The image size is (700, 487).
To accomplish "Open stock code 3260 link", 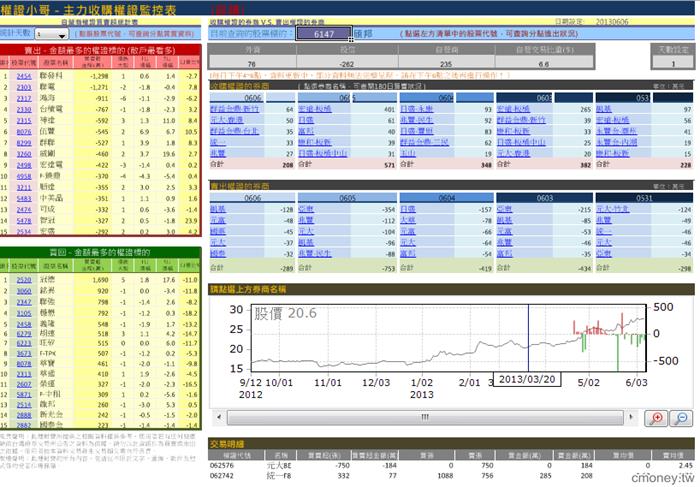I will click(x=24, y=154).
